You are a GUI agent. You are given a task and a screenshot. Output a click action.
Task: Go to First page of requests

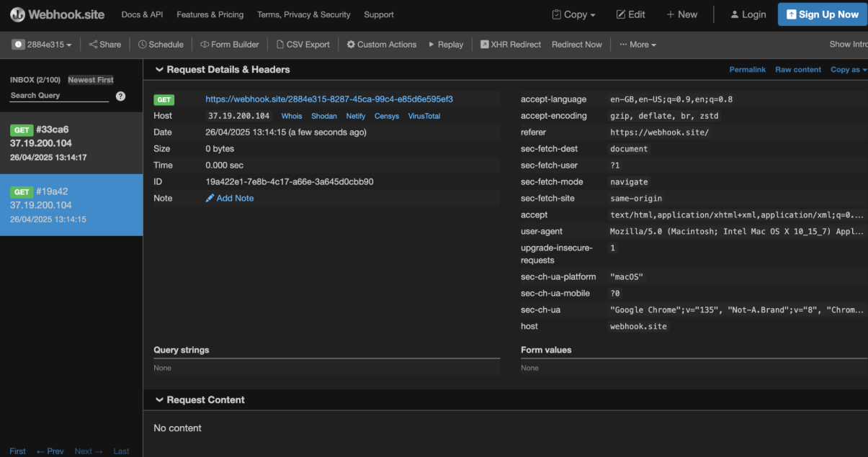18,451
